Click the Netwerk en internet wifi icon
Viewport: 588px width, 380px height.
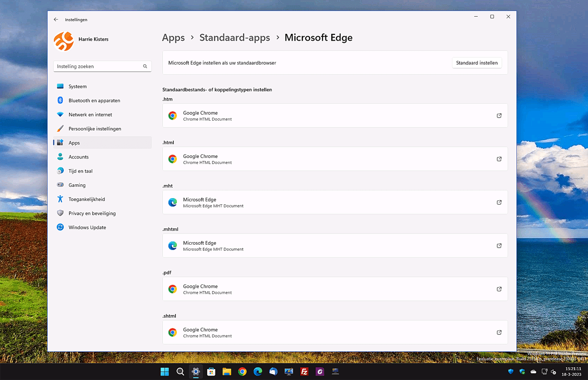[60, 115]
